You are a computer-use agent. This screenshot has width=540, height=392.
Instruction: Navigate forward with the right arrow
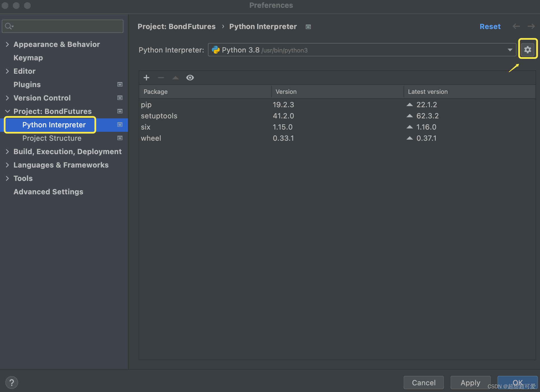pos(531,26)
